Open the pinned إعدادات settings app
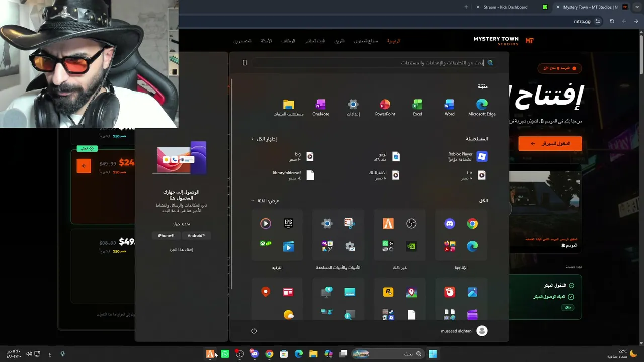This screenshot has width=644, height=362. click(x=353, y=107)
